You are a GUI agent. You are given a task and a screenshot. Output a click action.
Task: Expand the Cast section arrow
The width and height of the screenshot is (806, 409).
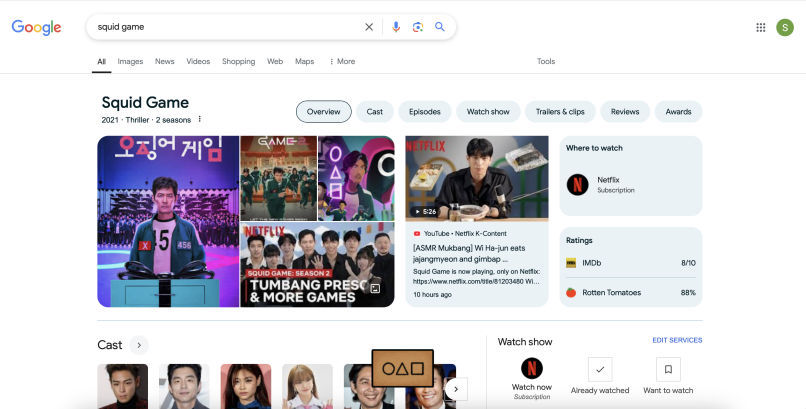[139, 345]
